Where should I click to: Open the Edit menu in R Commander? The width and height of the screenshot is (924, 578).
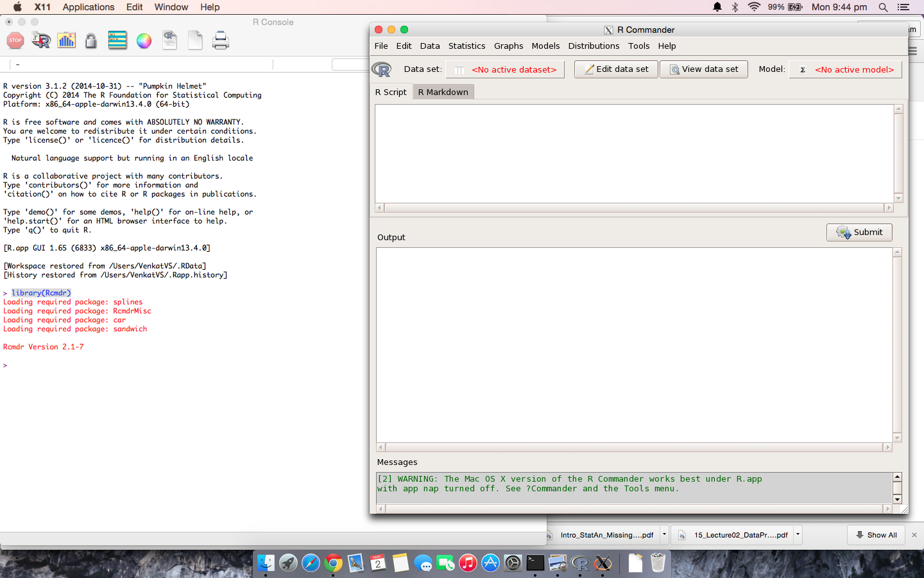pos(404,46)
